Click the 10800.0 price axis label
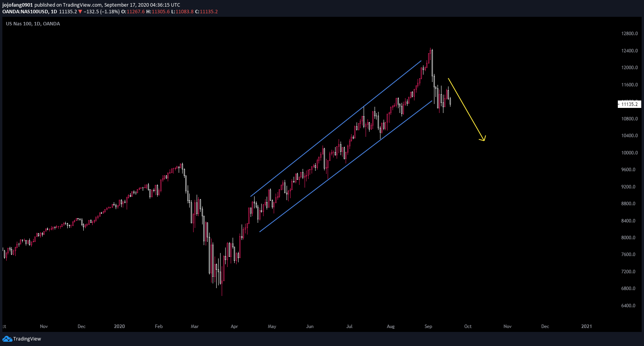 [x=630, y=119]
